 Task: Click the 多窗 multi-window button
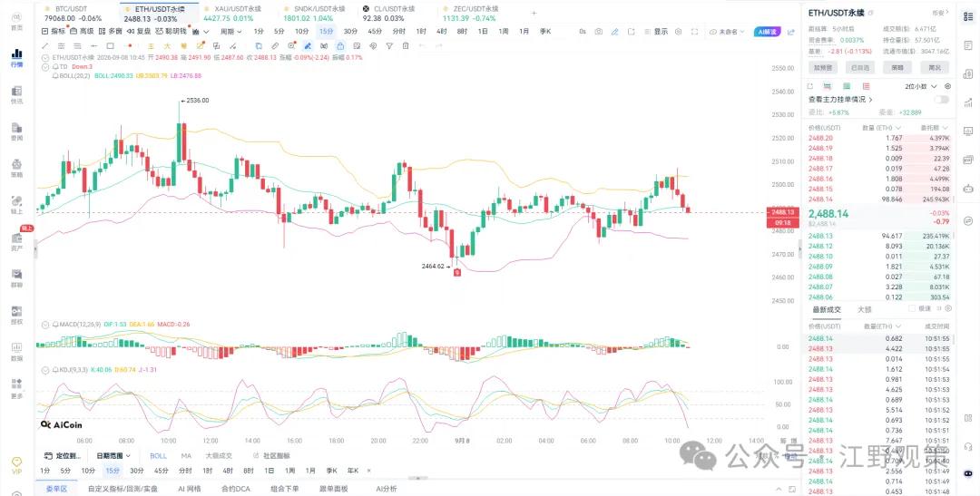[x=111, y=31]
